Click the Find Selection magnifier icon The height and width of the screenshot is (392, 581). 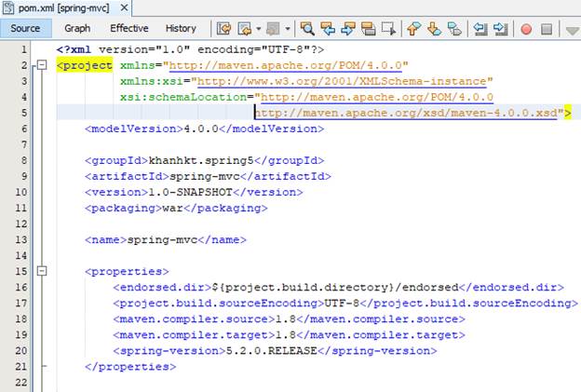(x=307, y=29)
